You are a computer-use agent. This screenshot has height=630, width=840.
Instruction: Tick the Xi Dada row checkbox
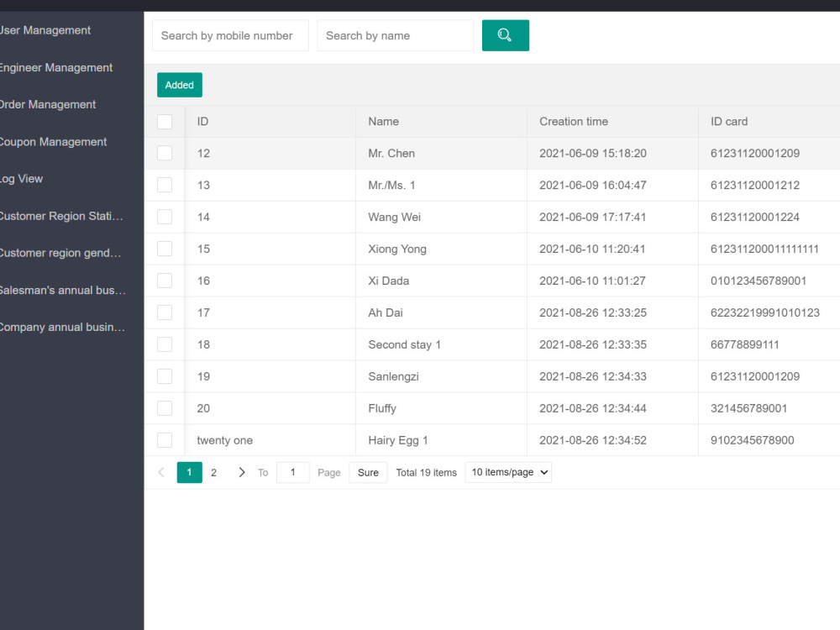165,281
